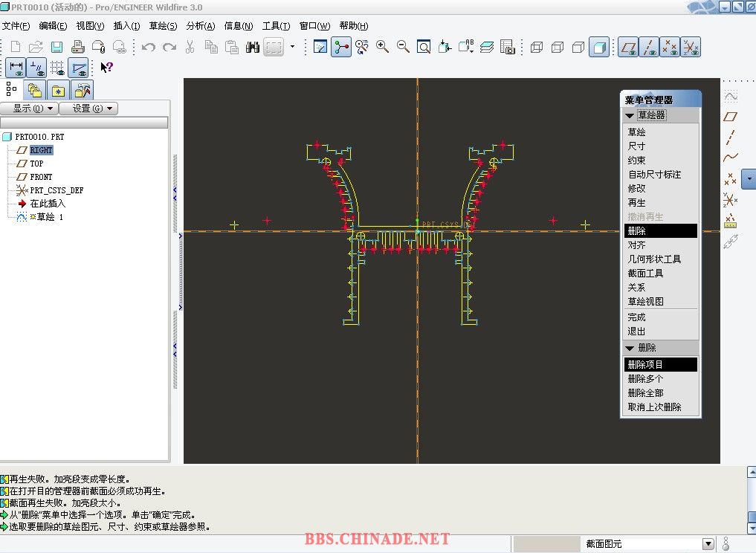The image size is (756, 553).
Task: Open the 编辑(E) menu
Action: pos(53,26)
